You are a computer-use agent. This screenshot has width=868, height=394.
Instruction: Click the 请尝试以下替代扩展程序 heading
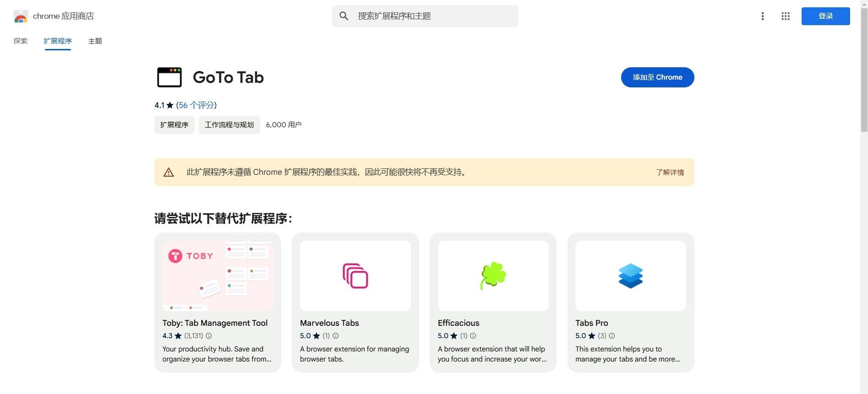223,219
